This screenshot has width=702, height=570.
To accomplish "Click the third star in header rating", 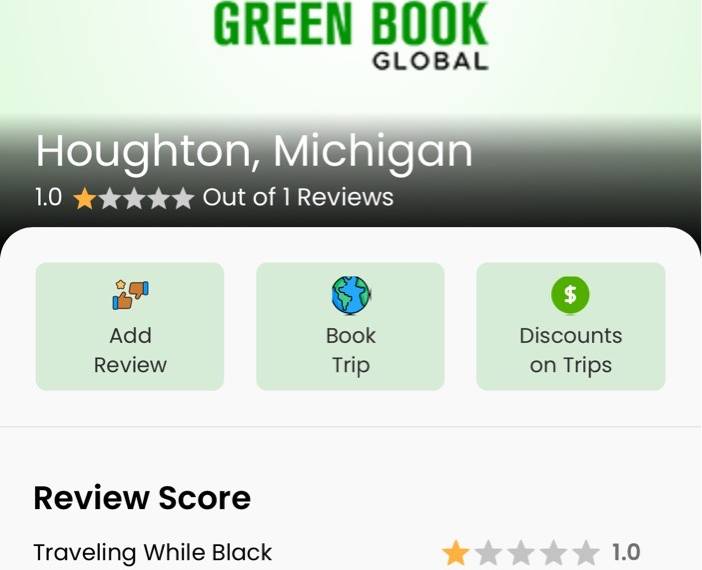I will 134,198.
